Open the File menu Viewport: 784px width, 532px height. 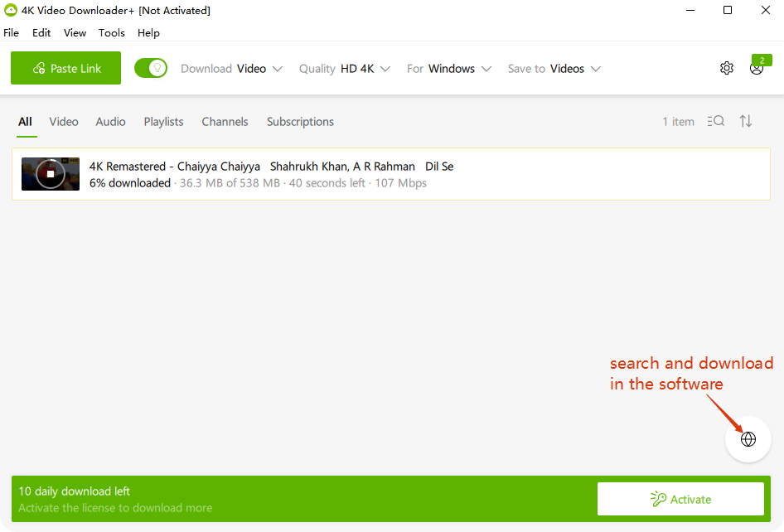pos(11,33)
